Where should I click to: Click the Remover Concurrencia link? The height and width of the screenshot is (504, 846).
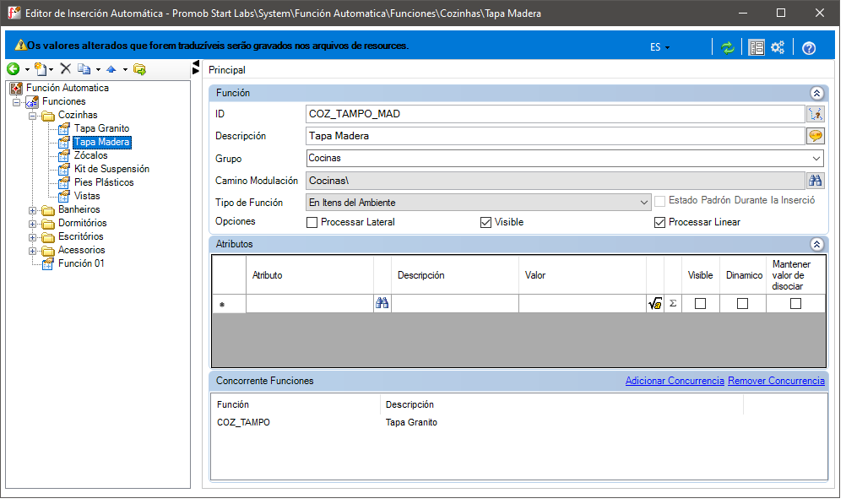[x=776, y=381]
